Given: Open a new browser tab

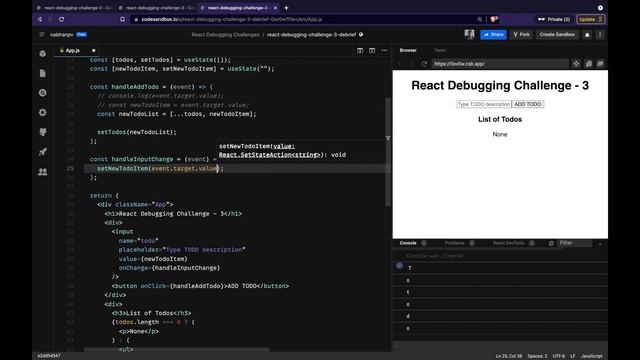Looking at the screenshot, I should pyautogui.click(x=286, y=8).
